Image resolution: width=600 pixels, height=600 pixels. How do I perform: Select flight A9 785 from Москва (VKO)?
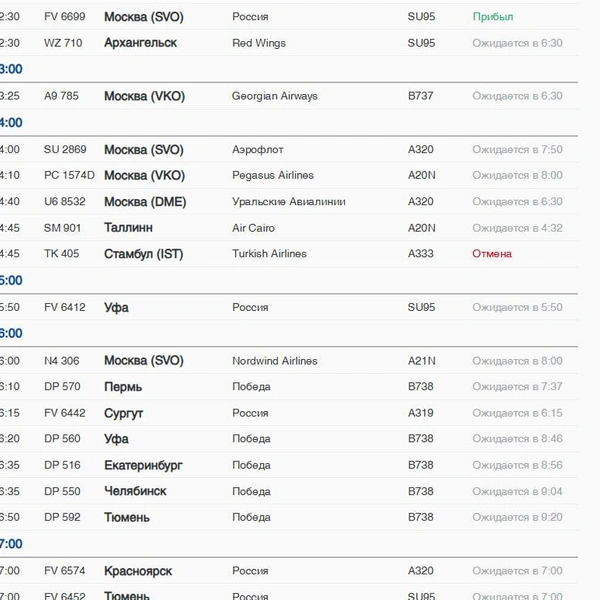pos(289,96)
